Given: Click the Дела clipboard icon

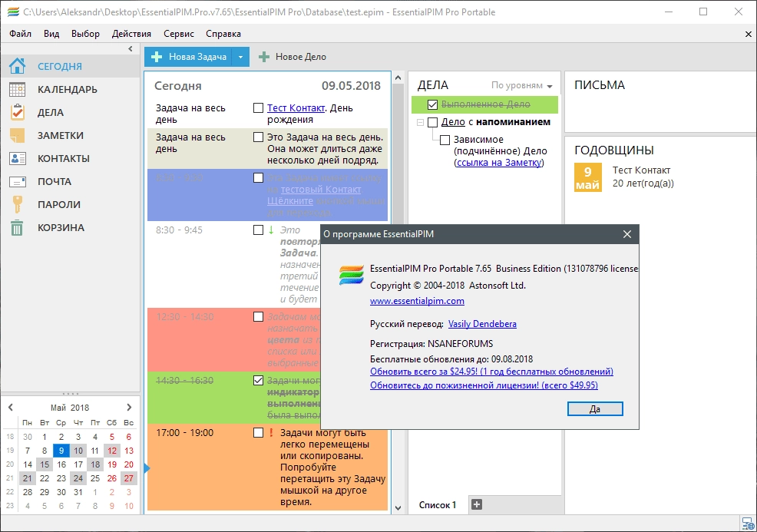Looking at the screenshot, I should (18, 112).
